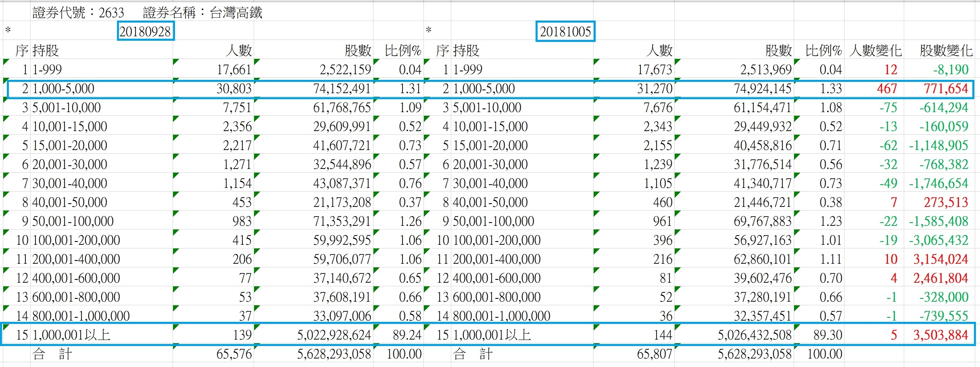Click the right table's 股數 column header
The image size is (980, 367).
(x=779, y=50)
